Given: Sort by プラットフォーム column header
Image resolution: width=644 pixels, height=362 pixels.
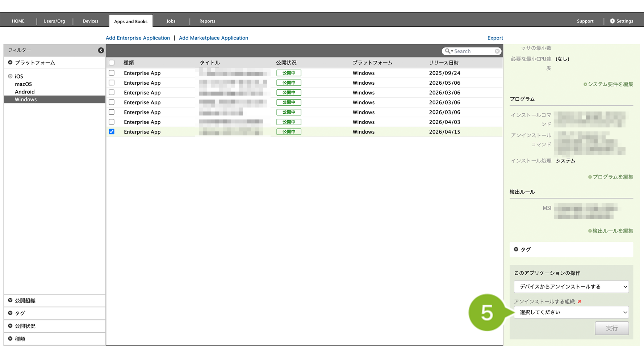Looking at the screenshot, I should coord(372,63).
